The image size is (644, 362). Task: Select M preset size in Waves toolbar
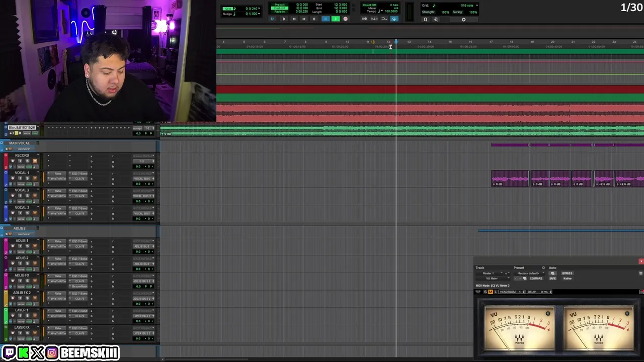[x=491, y=292]
